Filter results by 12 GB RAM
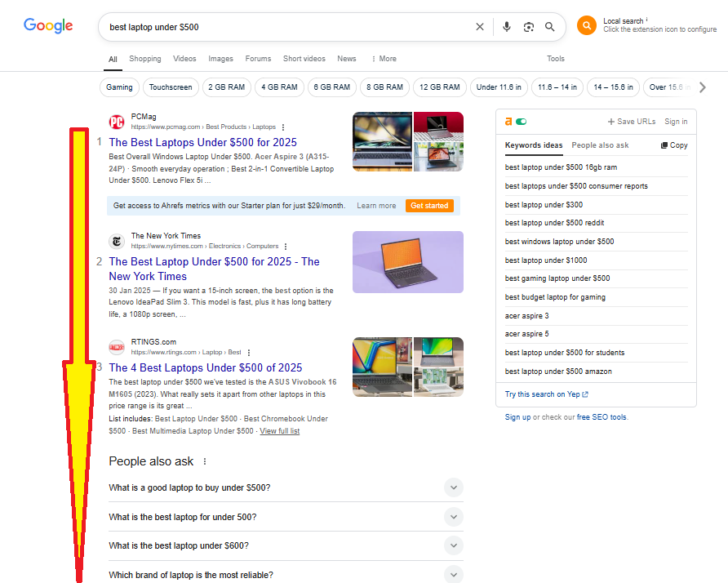Image resolution: width=728 pixels, height=583 pixels. 440,87
